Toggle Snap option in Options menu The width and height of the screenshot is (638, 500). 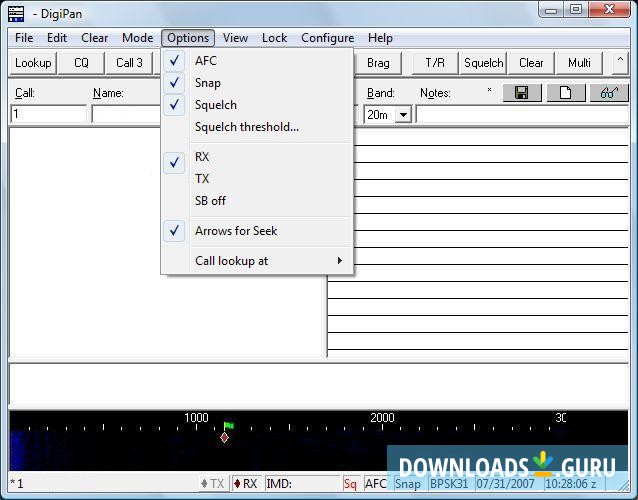[x=257, y=83]
